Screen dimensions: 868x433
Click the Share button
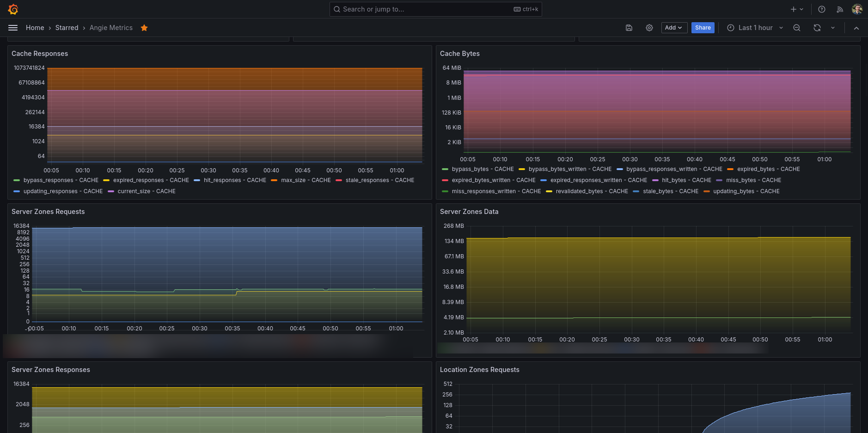pos(703,28)
